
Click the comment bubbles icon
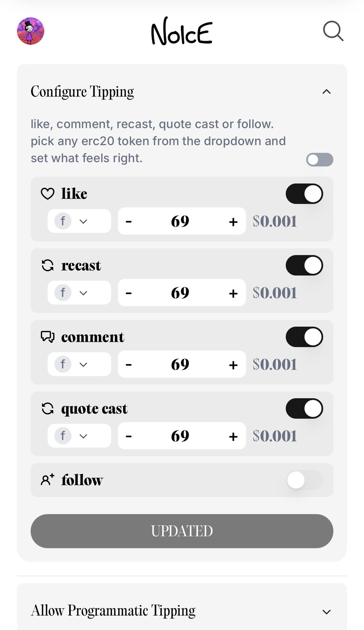(x=48, y=337)
